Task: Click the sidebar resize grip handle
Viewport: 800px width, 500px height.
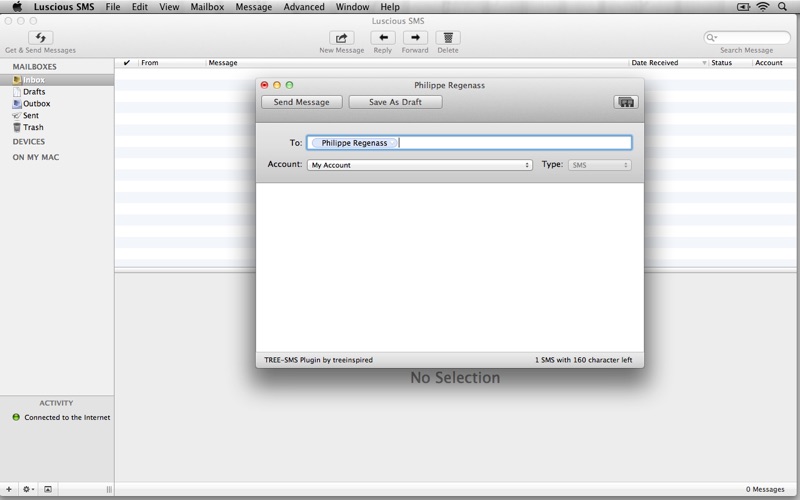Action: 109,489
